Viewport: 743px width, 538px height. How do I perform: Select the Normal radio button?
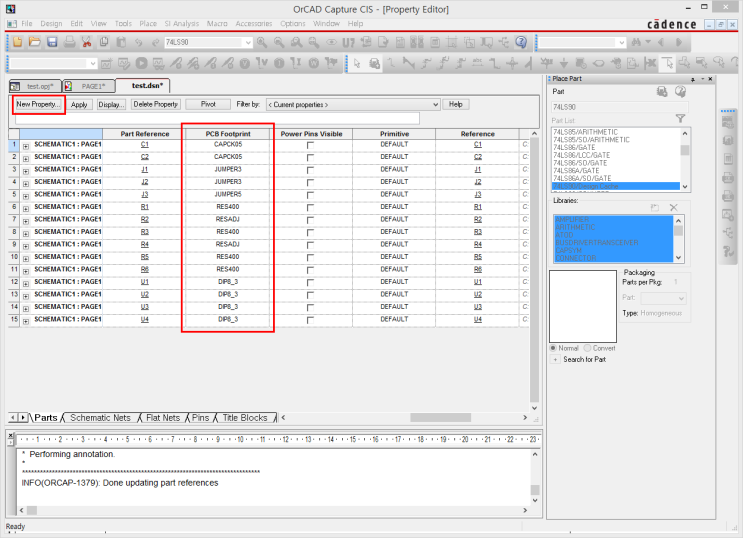[553, 348]
